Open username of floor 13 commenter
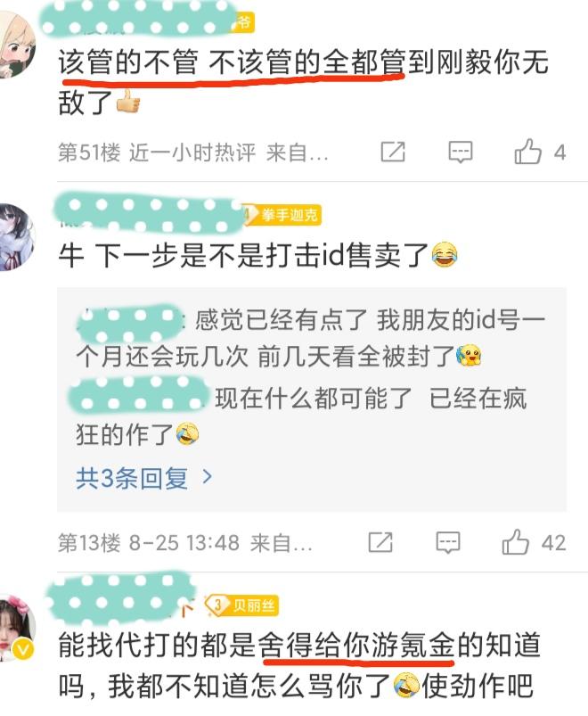The image size is (588, 716). click(x=148, y=213)
